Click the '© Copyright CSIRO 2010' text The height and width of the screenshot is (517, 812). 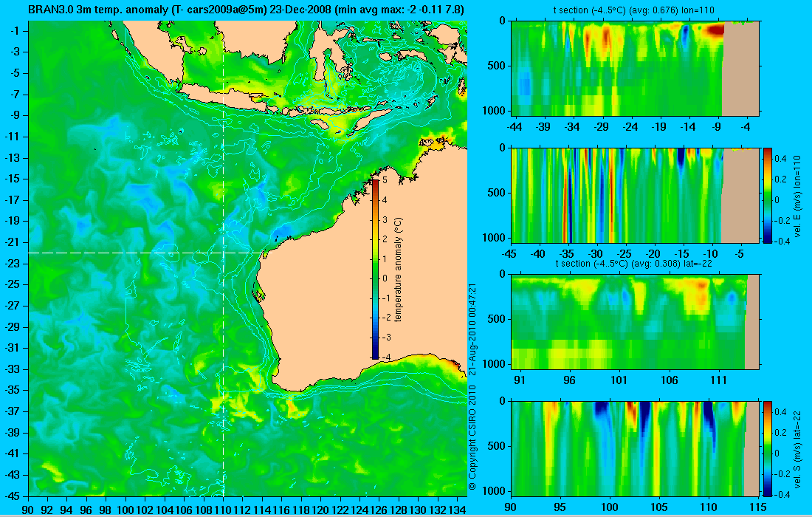pyautogui.click(x=472, y=438)
